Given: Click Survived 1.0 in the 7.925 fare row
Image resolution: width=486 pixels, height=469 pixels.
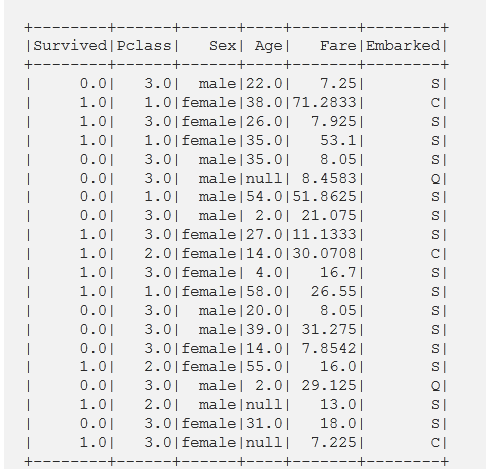Looking at the screenshot, I should tap(93, 121).
